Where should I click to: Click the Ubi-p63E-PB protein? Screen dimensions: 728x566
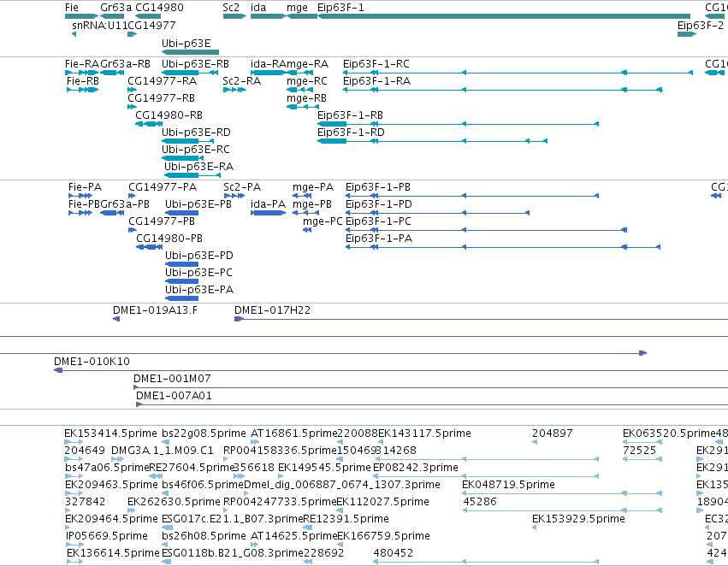point(181,213)
